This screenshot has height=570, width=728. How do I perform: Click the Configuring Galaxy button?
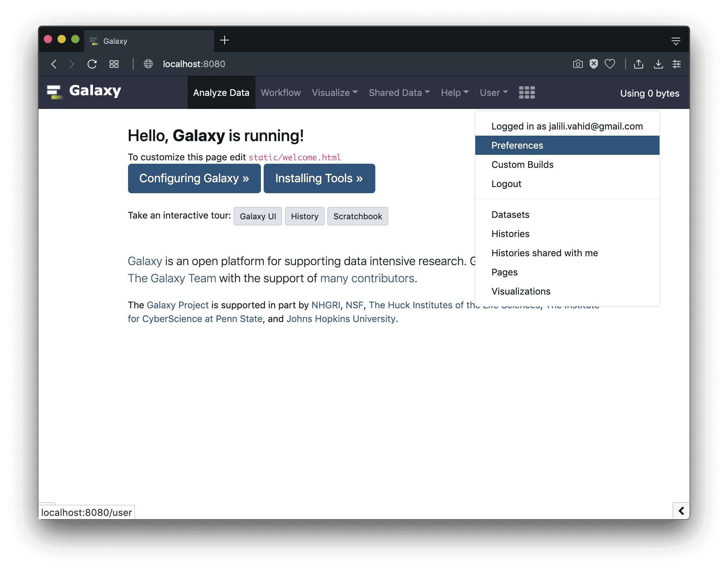[194, 178]
